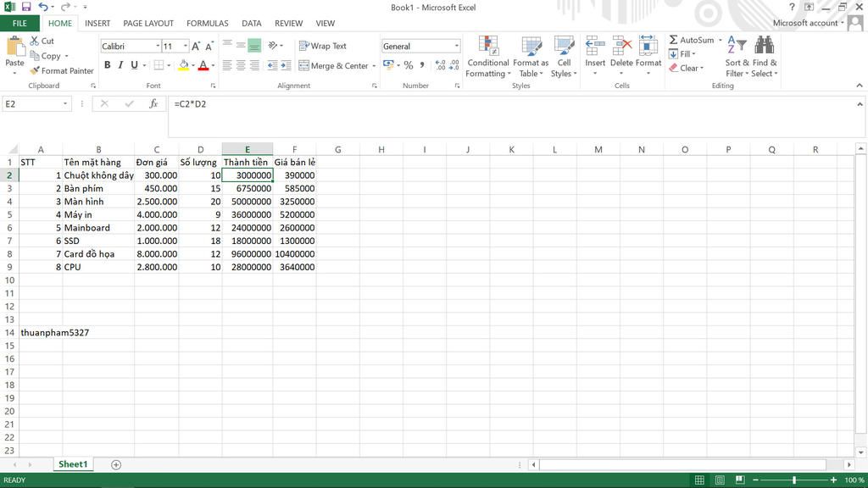Click the Find & Select binoculars icon

[x=765, y=47]
